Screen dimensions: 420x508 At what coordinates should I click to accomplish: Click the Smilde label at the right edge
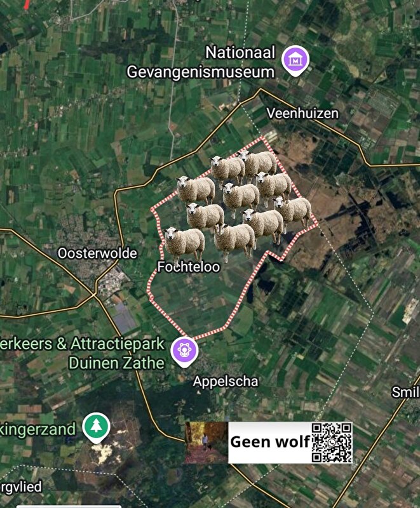point(406,392)
